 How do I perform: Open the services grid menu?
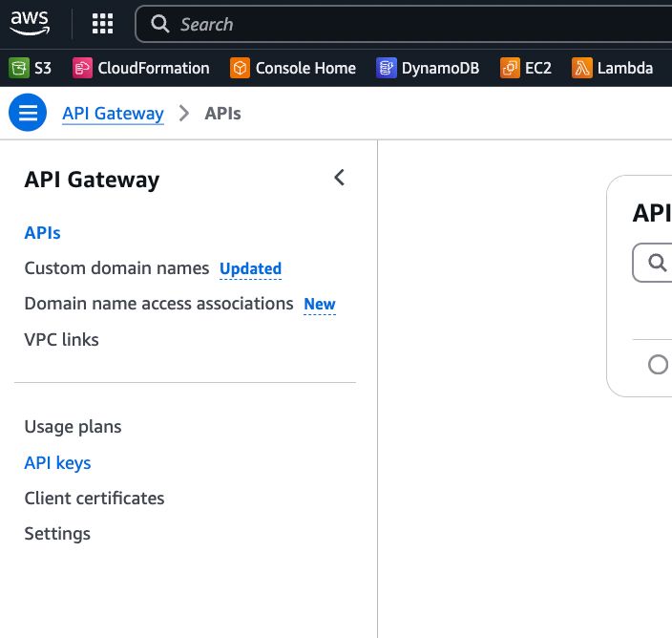point(102,24)
